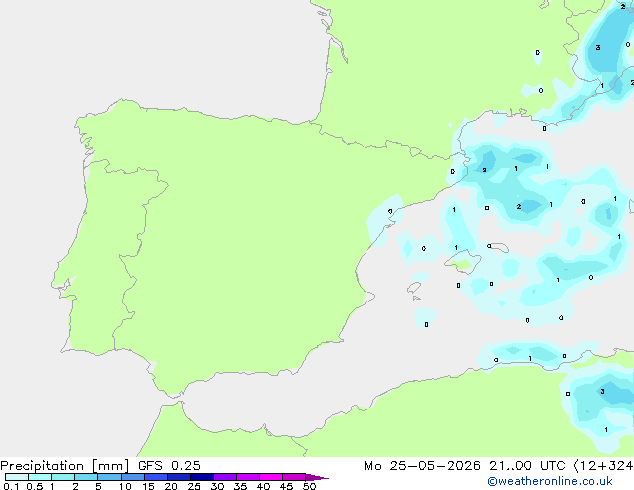Select the 1 to 2 mm legend color
Image resolution: width=634 pixels, height=490 pixels.
tap(63, 477)
